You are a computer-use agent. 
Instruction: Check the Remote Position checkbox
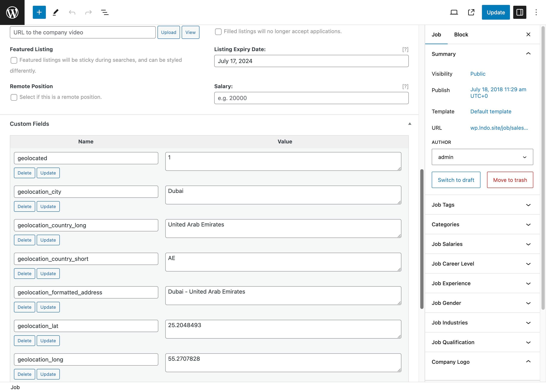point(14,97)
